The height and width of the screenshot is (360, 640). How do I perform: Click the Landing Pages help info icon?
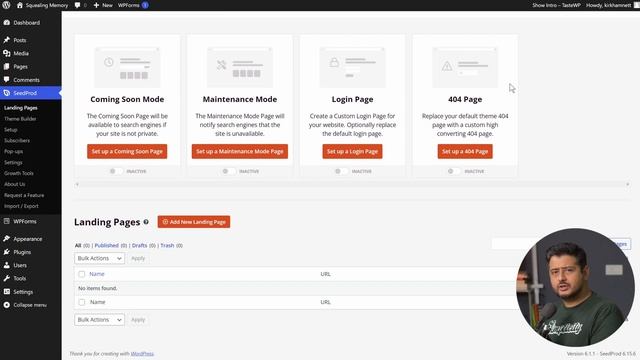[146, 222]
